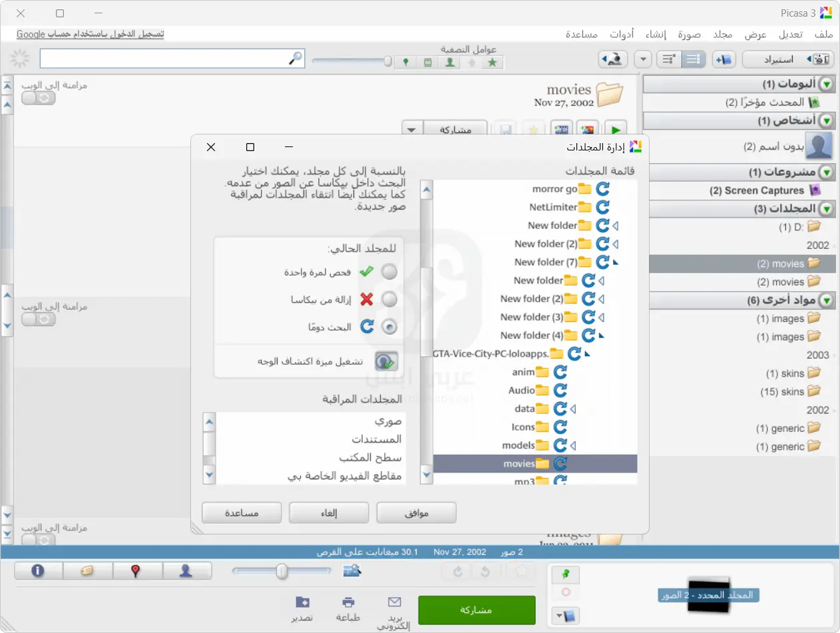Screen dimensions: 840x633
Task: Collapse the ألبومات sidebar section
Action: click(x=826, y=84)
